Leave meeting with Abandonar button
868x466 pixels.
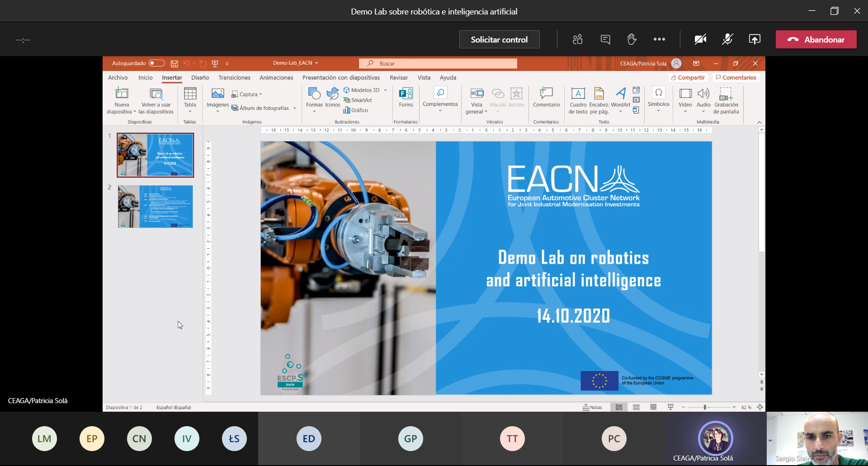pos(815,40)
